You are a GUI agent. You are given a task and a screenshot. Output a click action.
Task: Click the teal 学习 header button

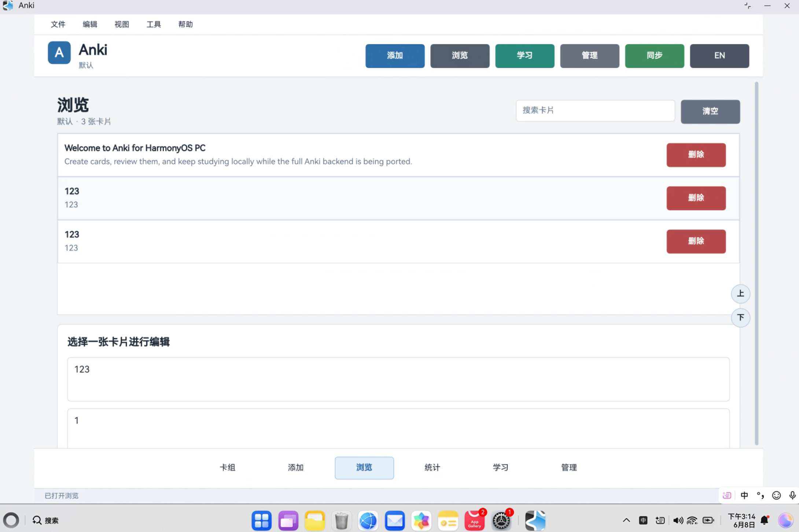(x=525, y=56)
